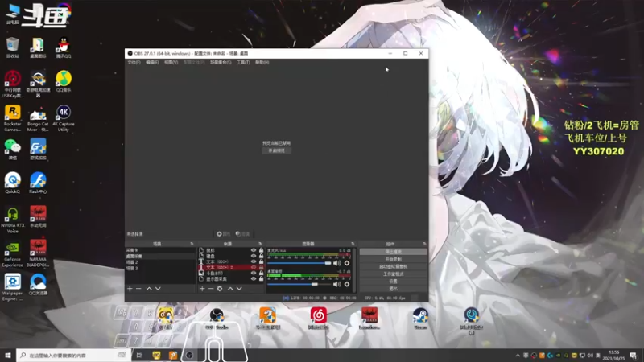Image resolution: width=644 pixels, height=362 pixels.
Task: Remove the selected scene with the minus icon
Action: 138,289
